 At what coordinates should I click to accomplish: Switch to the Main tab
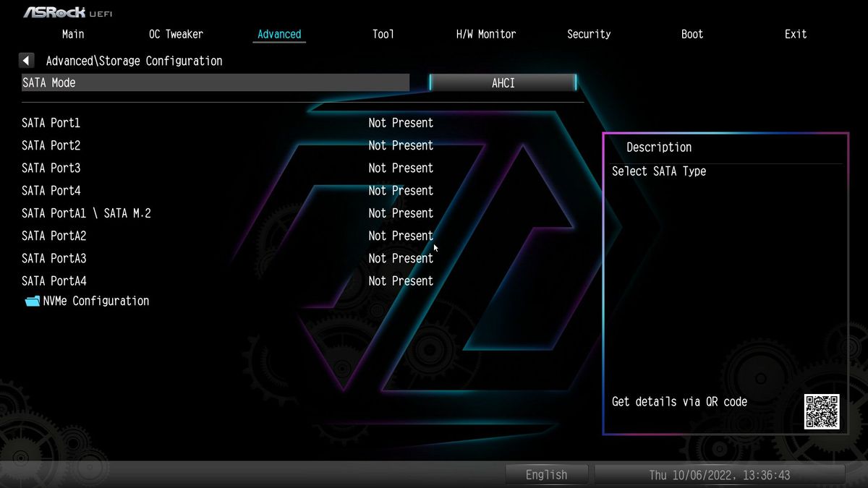tap(73, 34)
